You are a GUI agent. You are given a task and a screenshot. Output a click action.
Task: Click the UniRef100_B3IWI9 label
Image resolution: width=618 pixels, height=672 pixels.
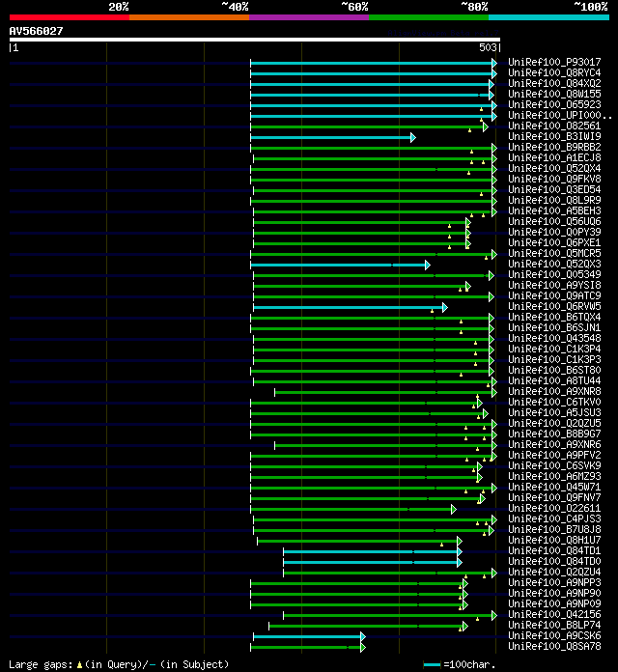554,137
